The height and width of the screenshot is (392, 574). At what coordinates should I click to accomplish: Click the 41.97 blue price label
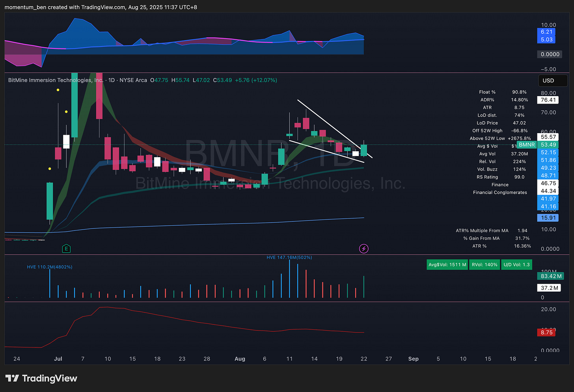[x=548, y=199]
